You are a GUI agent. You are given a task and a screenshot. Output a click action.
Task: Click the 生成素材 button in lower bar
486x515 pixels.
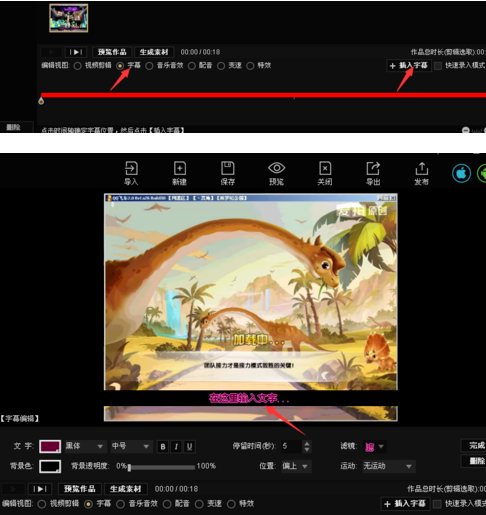click(x=126, y=489)
